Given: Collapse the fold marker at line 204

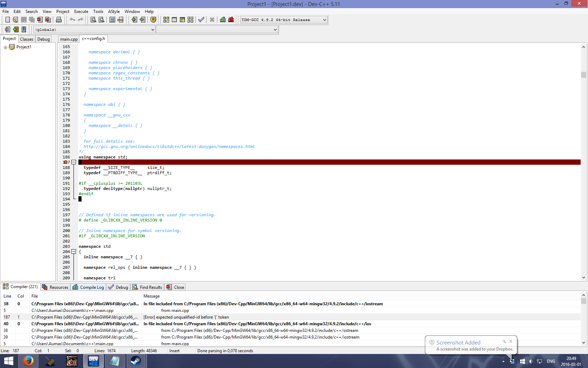Looking at the screenshot, I should click(73, 252).
